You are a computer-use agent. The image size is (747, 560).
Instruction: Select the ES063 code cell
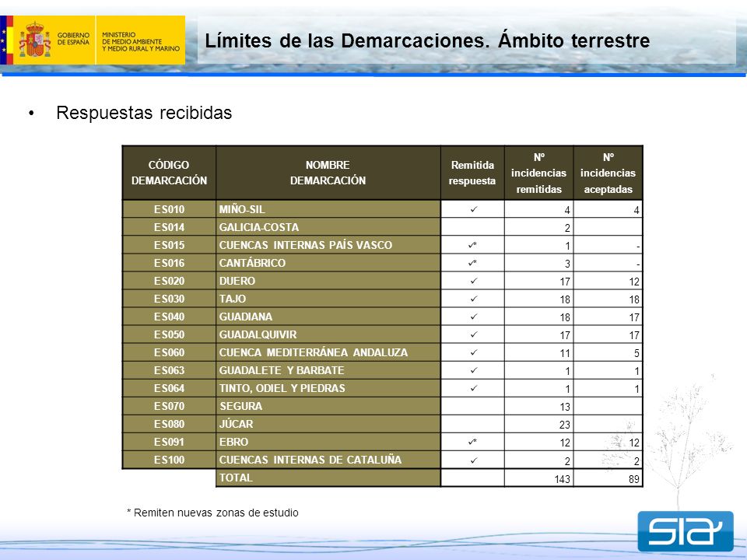coord(169,370)
